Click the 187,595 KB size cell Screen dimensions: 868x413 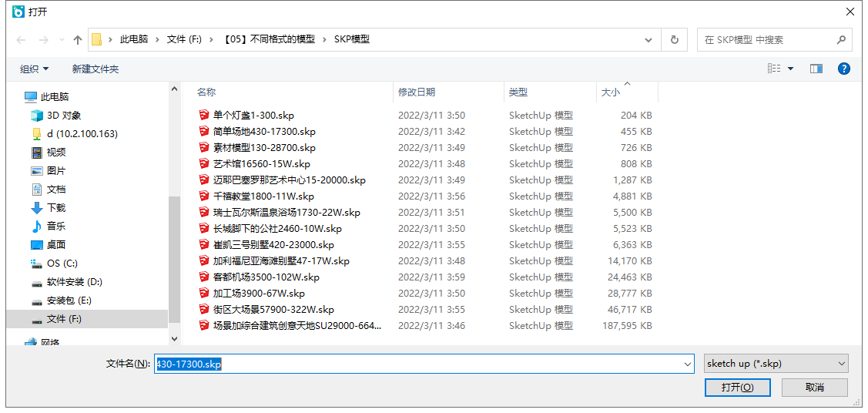point(627,325)
